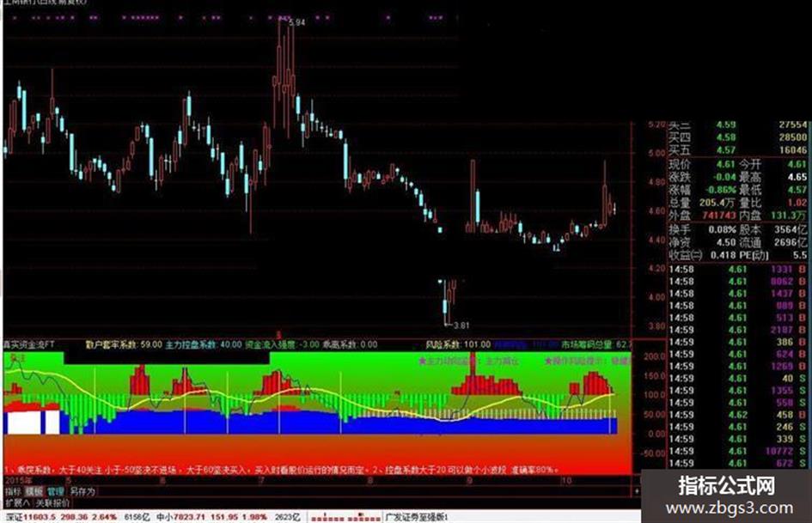Open the 指标 tab below the chart
The image size is (812, 523).
13,491
